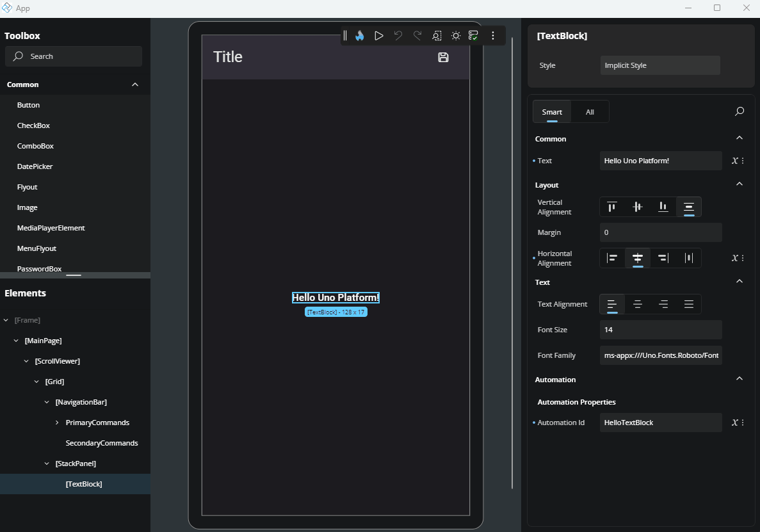Click the device status icon with green checkmark
This screenshot has height=532, width=760.
(474, 35)
